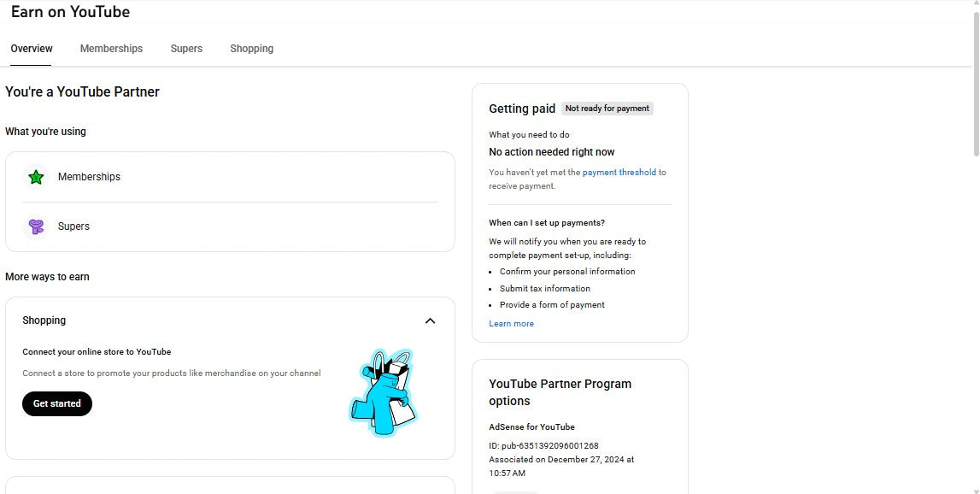Go to the Supers tab

point(186,49)
